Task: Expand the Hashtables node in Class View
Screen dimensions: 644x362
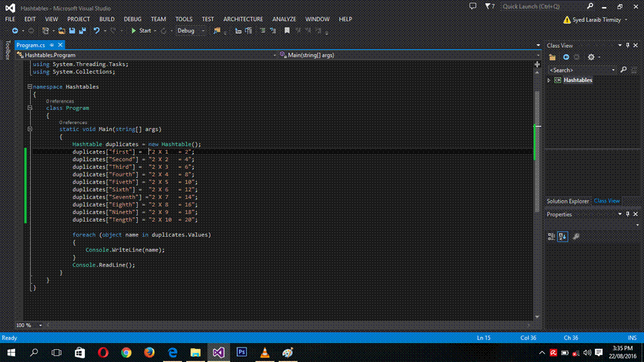Action: click(x=549, y=81)
